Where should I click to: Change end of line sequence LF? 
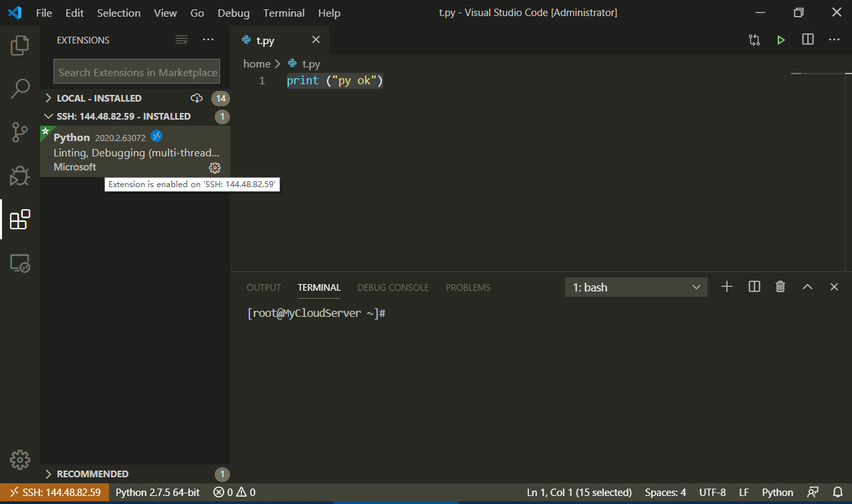click(744, 493)
